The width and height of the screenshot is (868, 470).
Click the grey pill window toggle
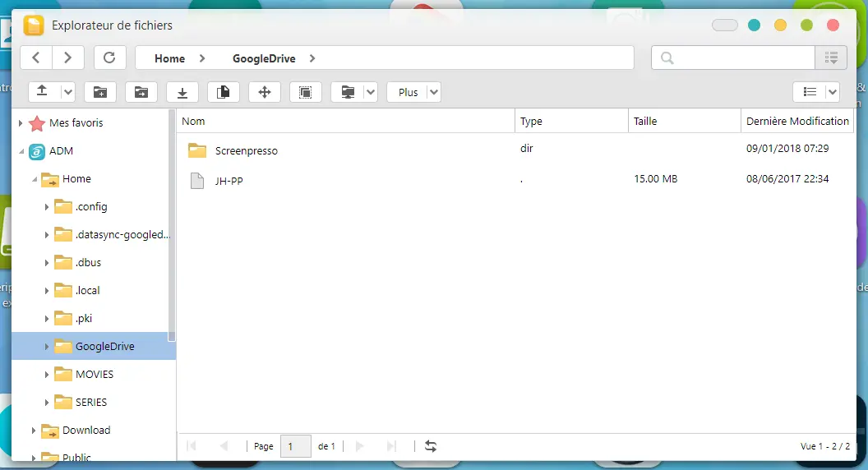coord(725,25)
